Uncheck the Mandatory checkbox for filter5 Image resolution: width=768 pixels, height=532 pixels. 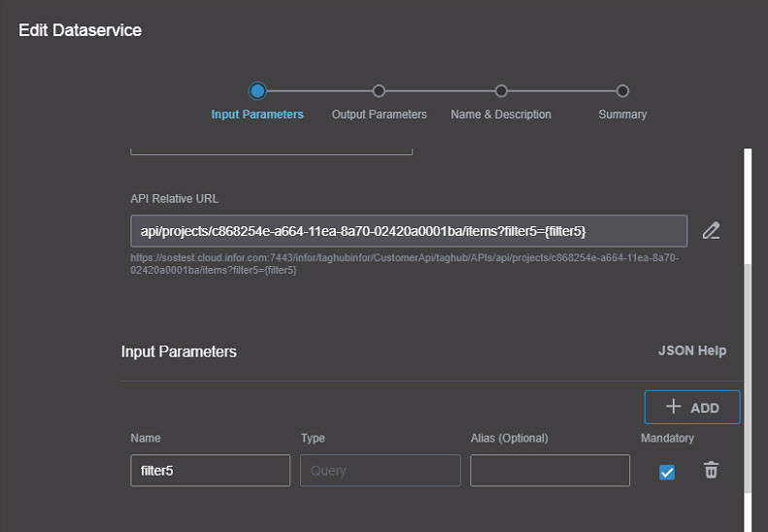[x=667, y=472]
